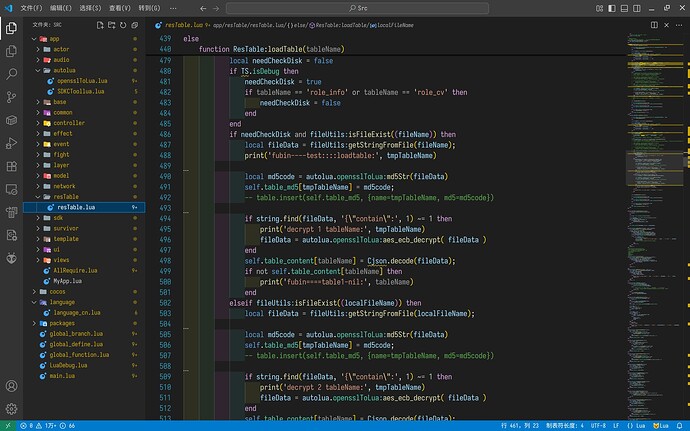Expand the controller folder

[x=38, y=123]
